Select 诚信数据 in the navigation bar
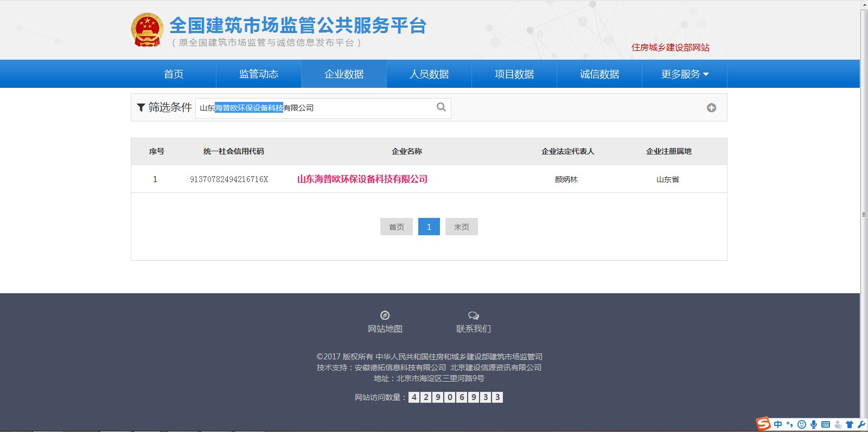Screen dimensions: 868x432 (599, 74)
